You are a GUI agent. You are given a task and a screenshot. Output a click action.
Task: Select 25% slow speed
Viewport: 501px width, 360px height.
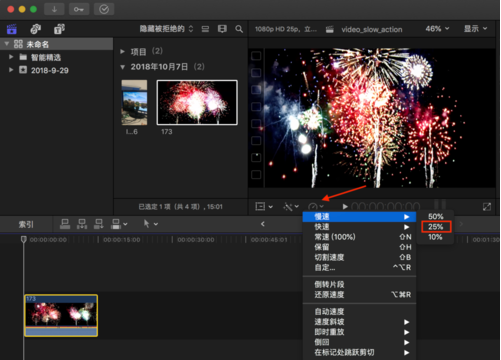[x=435, y=227]
